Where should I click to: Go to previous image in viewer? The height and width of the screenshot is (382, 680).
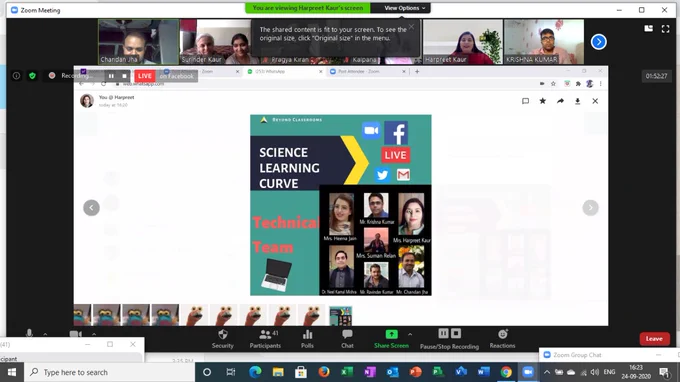[x=91, y=208]
